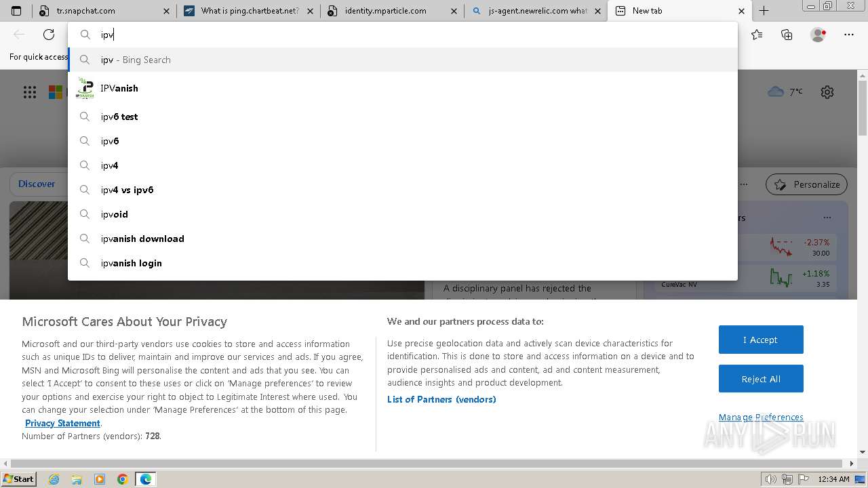Click inside the address bar text
The width and height of the screenshot is (868, 488).
click(403, 35)
